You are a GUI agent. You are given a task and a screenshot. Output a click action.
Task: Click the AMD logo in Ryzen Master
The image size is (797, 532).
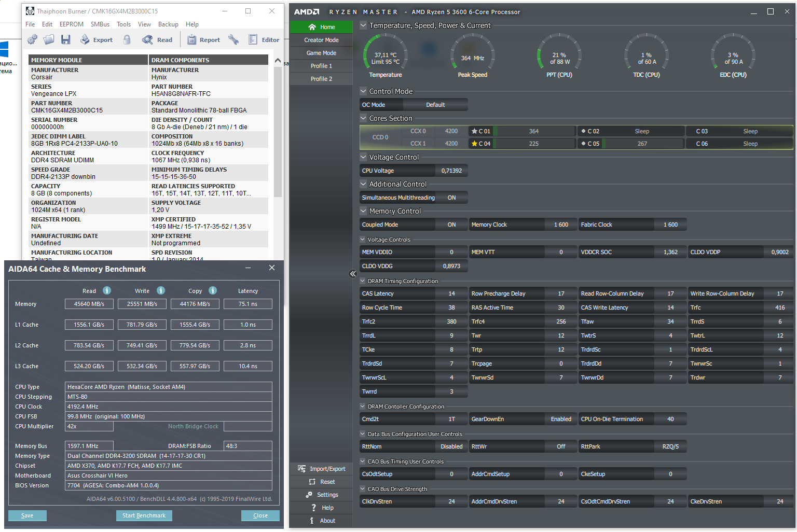pos(307,12)
